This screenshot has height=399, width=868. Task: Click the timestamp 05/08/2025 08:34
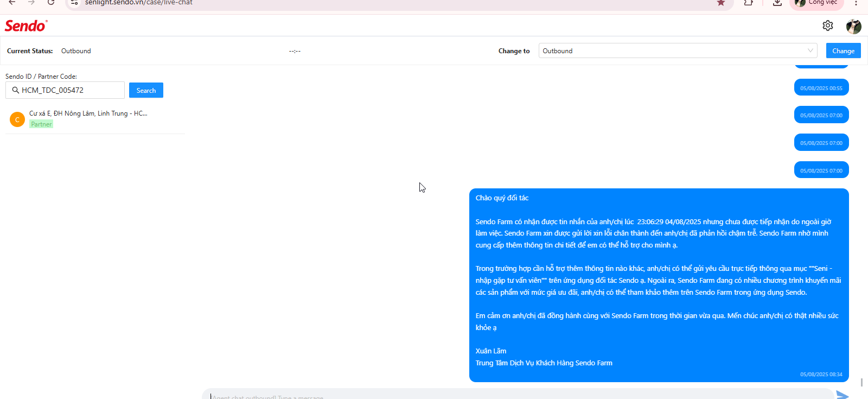click(x=821, y=374)
